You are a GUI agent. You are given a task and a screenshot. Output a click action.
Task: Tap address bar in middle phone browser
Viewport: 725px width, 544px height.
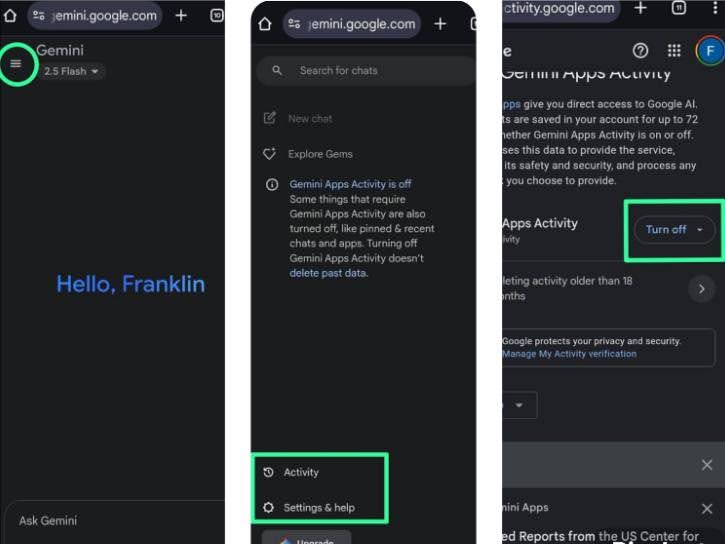(x=352, y=24)
